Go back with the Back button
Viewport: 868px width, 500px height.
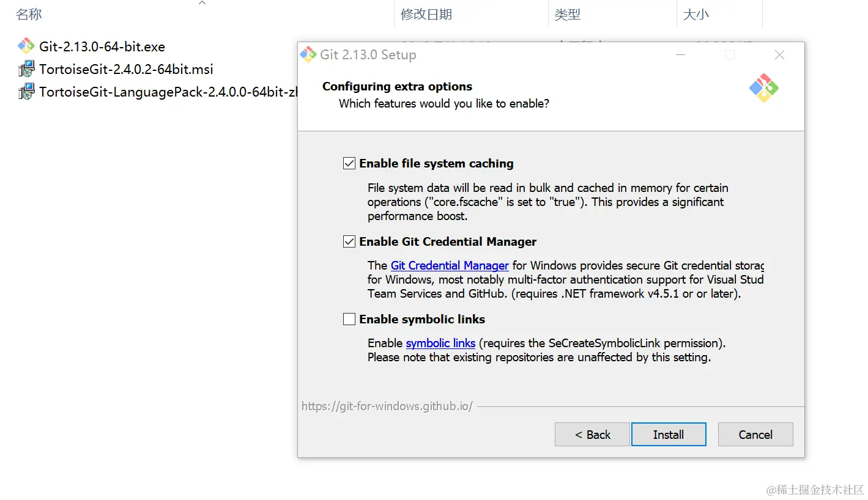click(592, 435)
